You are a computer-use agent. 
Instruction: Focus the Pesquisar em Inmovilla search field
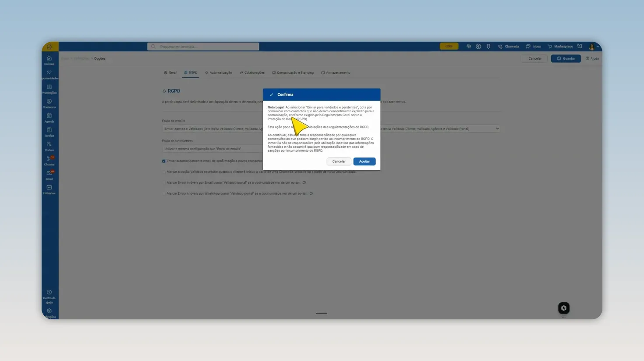(x=203, y=46)
